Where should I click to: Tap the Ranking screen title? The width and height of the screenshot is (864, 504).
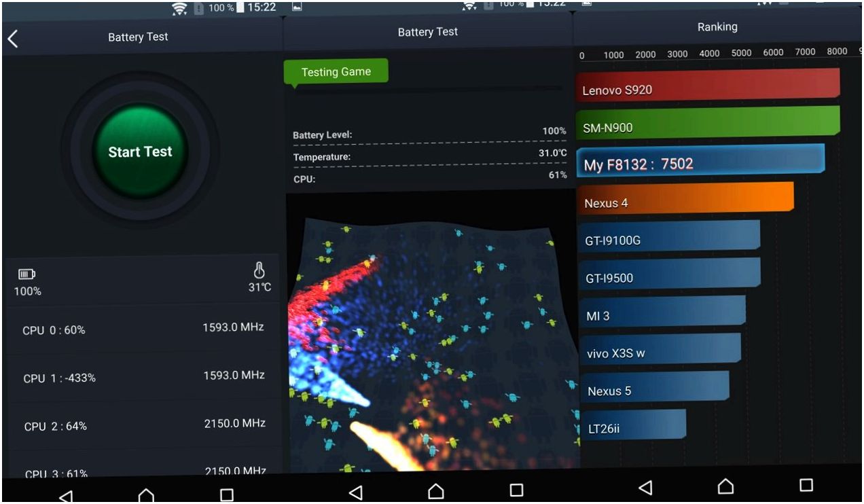[717, 27]
